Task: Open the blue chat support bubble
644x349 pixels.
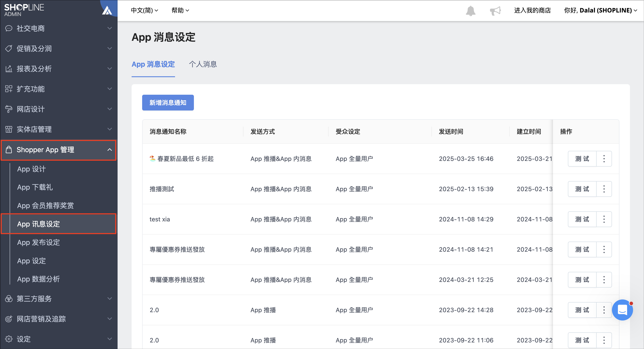Action: (622, 310)
